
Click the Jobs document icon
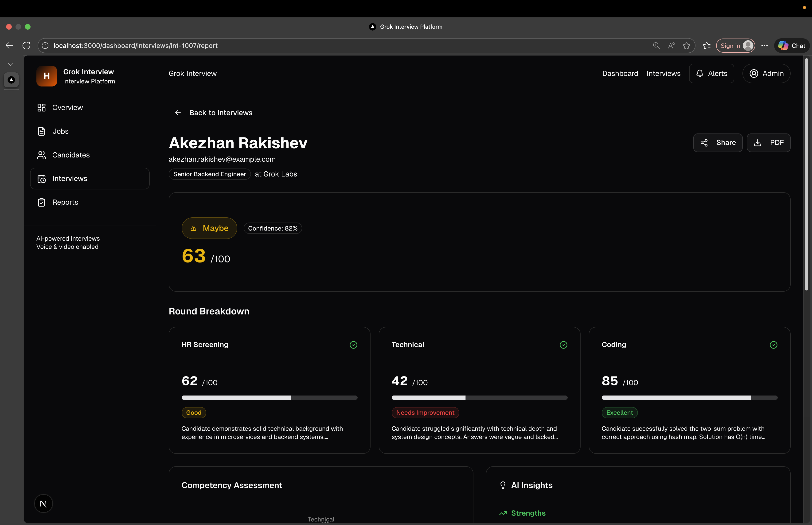41,131
